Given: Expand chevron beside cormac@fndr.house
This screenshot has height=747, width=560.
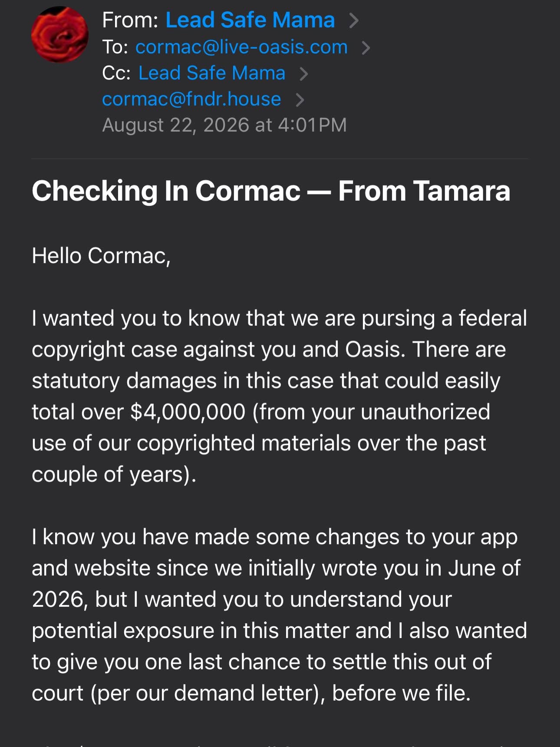Looking at the screenshot, I should click(x=300, y=100).
